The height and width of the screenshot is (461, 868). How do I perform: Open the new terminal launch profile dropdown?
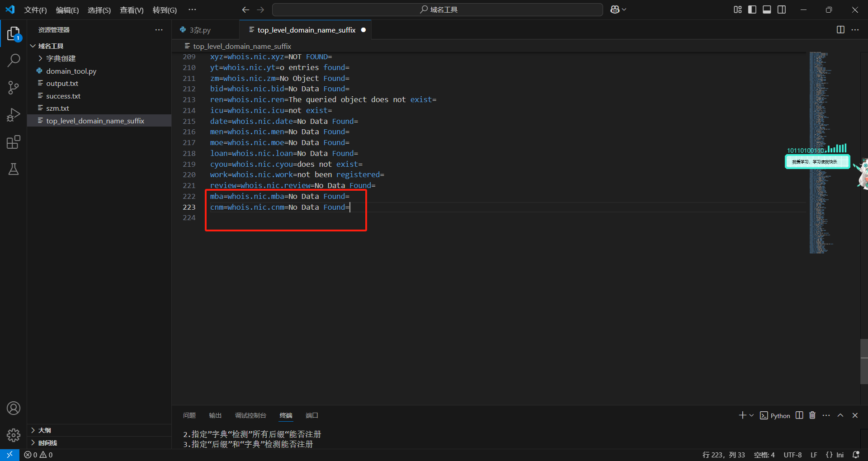click(752, 415)
